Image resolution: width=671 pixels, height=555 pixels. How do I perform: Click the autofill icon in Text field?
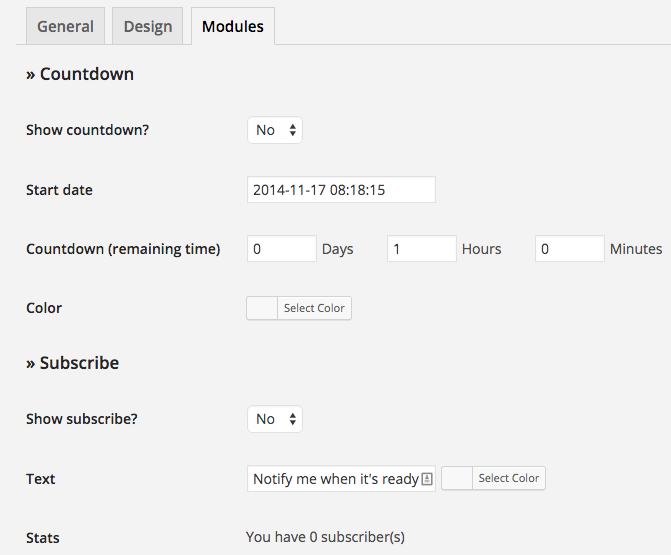coord(427,479)
